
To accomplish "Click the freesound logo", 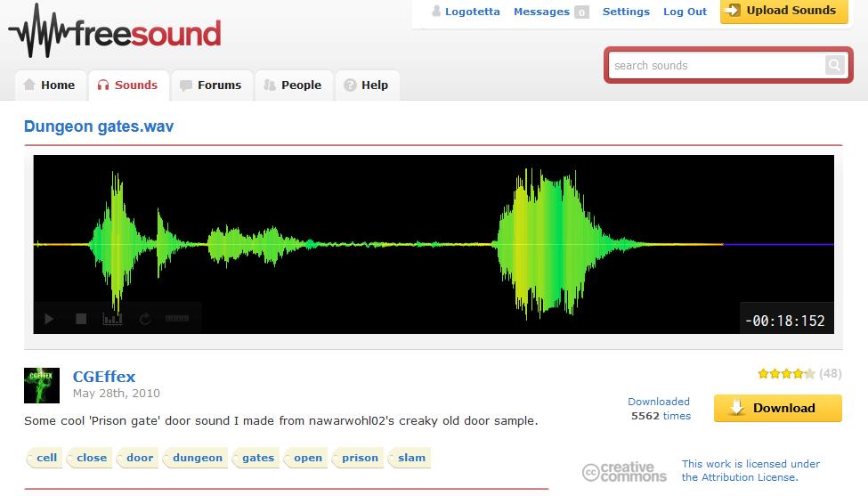I will point(116,32).
